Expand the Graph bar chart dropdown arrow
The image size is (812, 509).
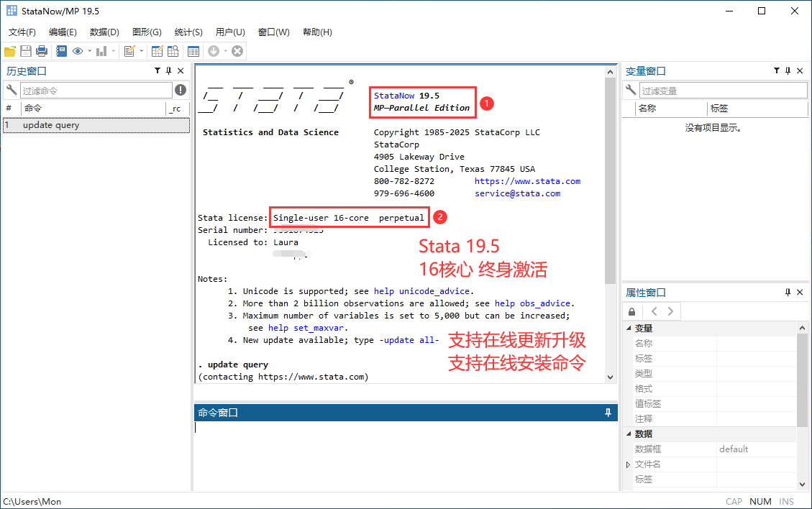pos(114,51)
